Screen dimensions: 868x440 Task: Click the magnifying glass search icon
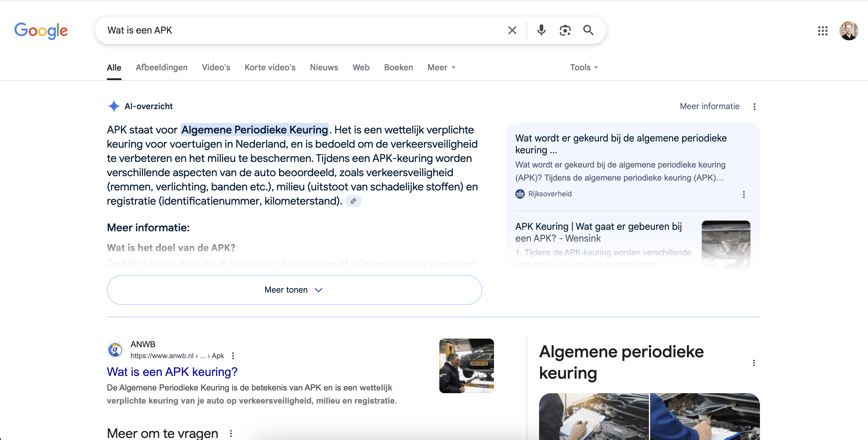coord(588,30)
